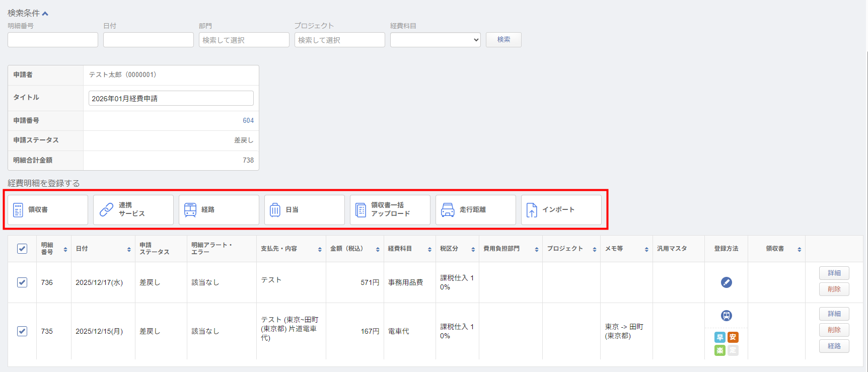Sort by 金額（税込） column header

378,249
